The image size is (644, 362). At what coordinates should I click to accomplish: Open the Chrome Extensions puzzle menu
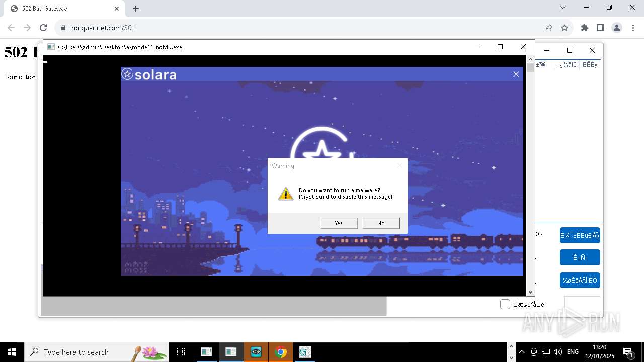[585, 28]
